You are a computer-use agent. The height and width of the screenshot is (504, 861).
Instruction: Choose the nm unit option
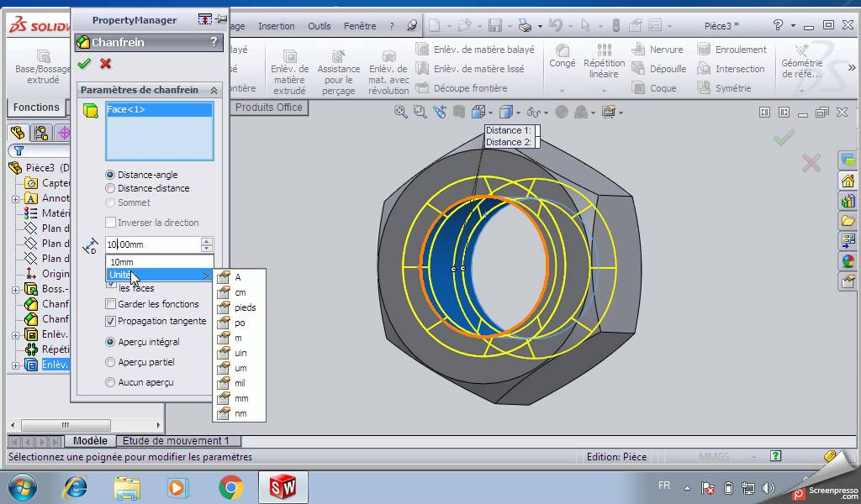coord(239,413)
